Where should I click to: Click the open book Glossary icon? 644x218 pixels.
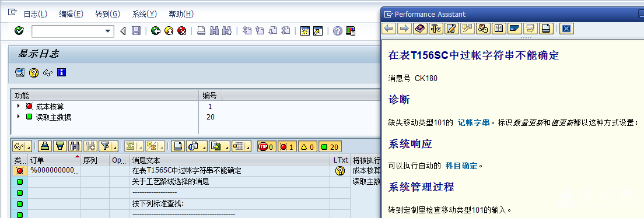click(x=498, y=29)
